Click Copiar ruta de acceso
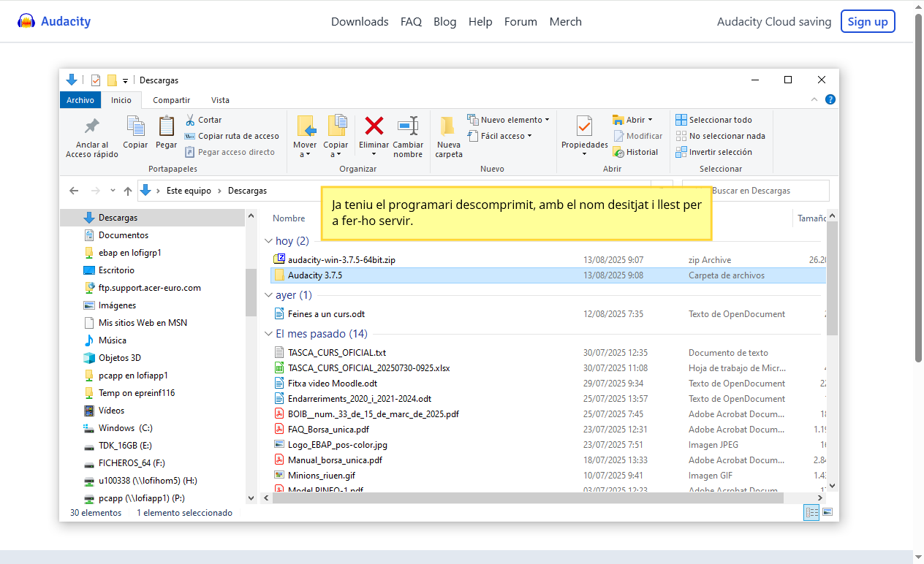This screenshot has height=564, width=924. pyautogui.click(x=232, y=136)
